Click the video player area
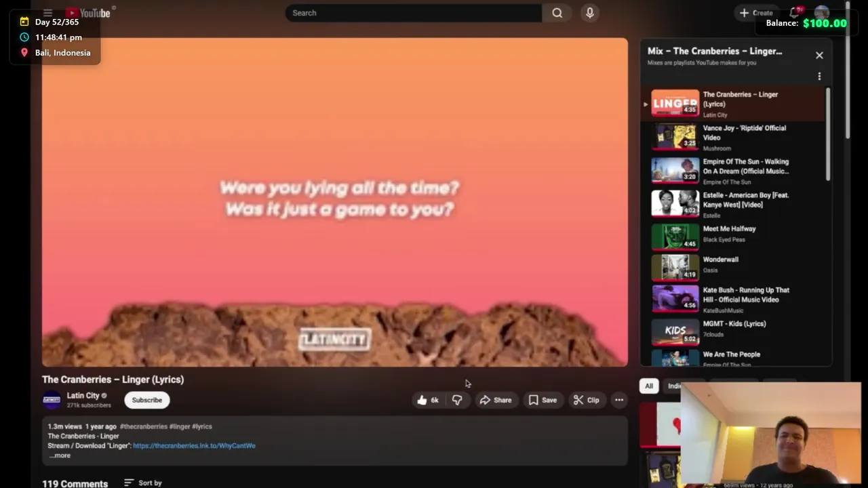Screen dimensions: 868x488 (335, 202)
